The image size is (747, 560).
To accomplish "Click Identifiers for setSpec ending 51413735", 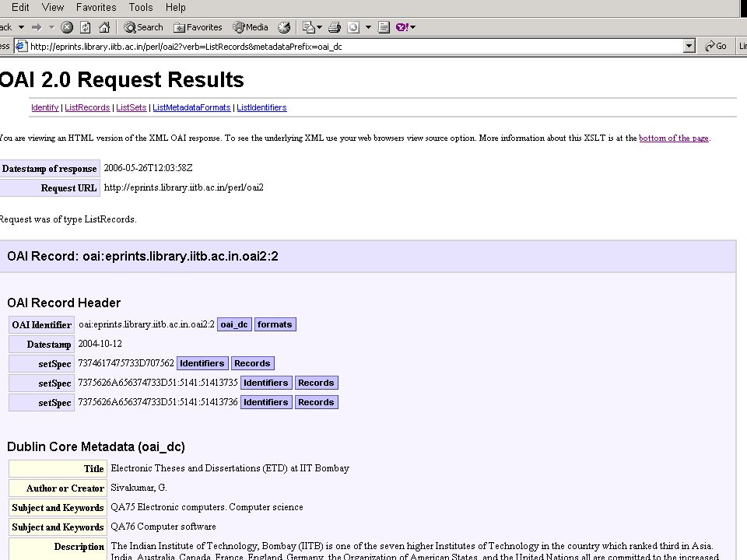I will pyautogui.click(x=266, y=383).
